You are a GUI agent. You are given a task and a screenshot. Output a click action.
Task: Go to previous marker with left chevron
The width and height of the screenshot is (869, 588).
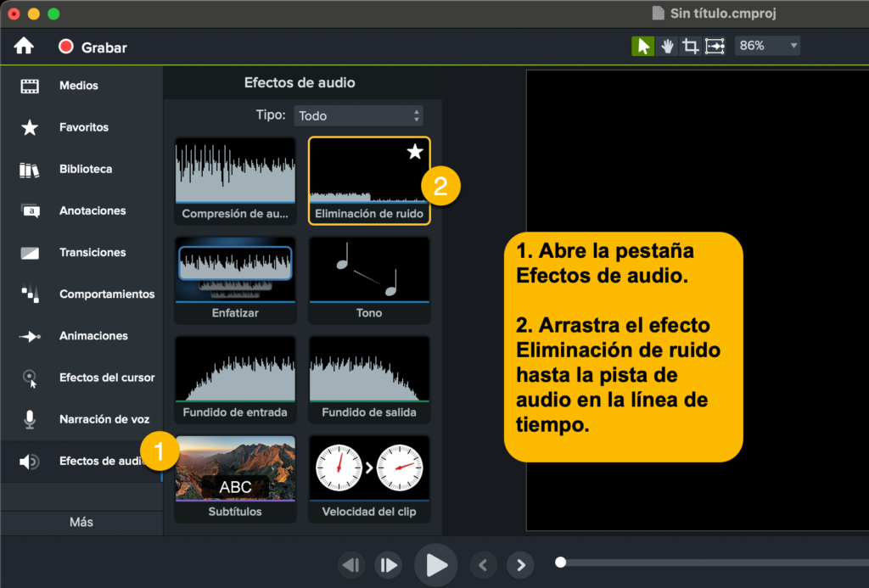(x=483, y=565)
